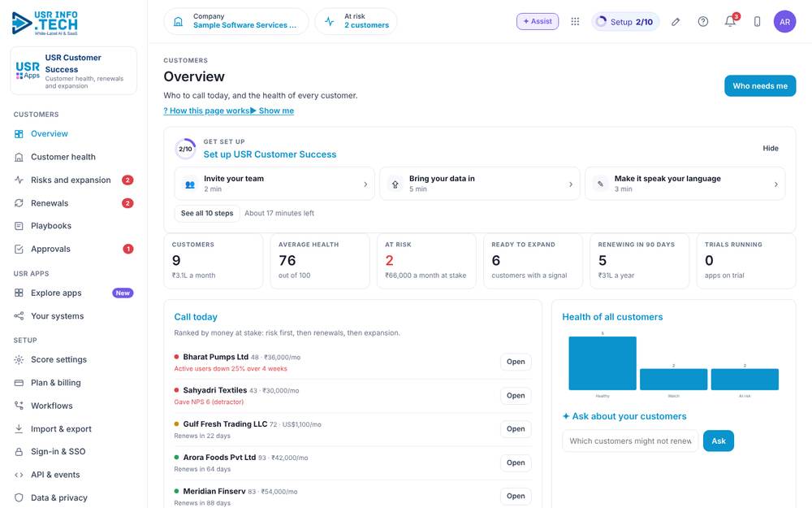Click the Overview sidebar icon
This screenshot has height=508, width=812.
tap(19, 134)
